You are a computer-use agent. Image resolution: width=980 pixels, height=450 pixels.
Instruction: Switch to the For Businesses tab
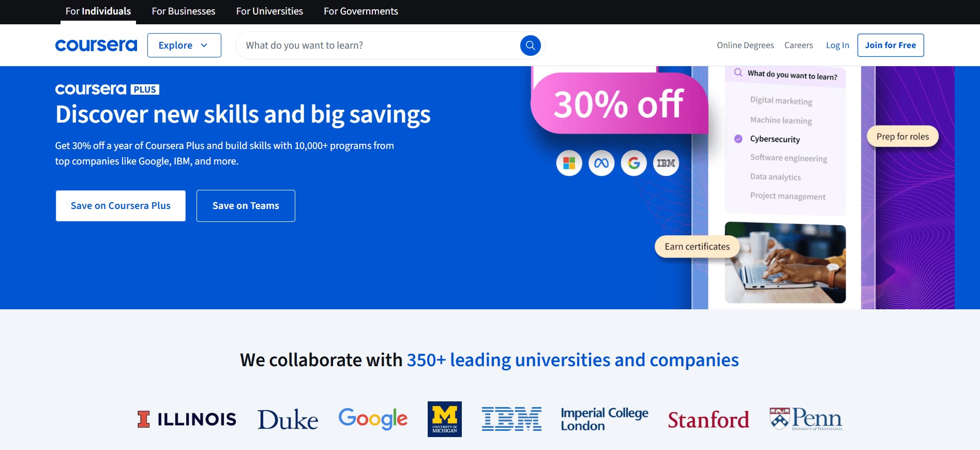coord(183,11)
